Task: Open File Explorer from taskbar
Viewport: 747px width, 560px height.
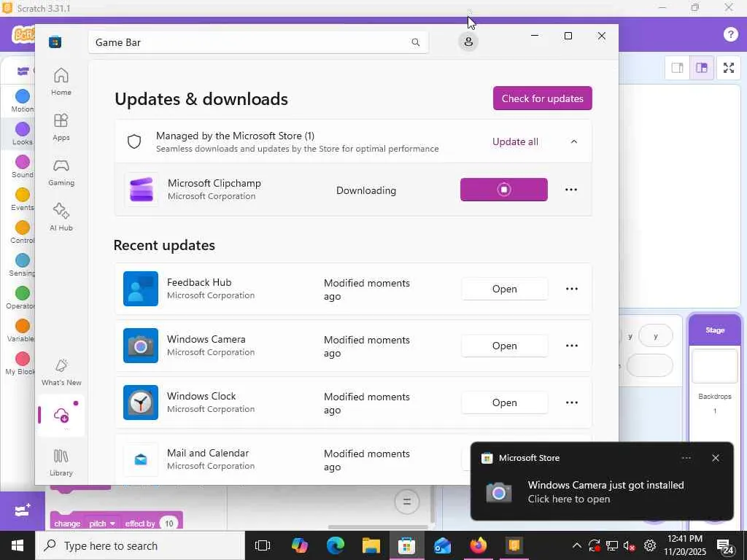Action: point(371,545)
